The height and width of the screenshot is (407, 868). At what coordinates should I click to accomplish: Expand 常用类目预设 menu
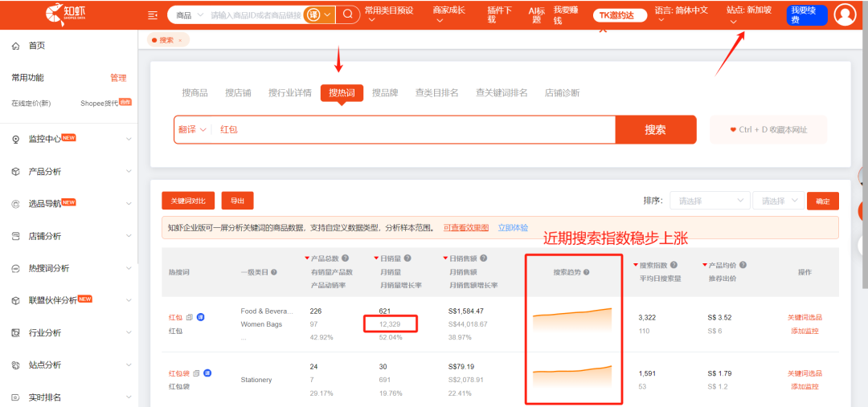pos(389,15)
